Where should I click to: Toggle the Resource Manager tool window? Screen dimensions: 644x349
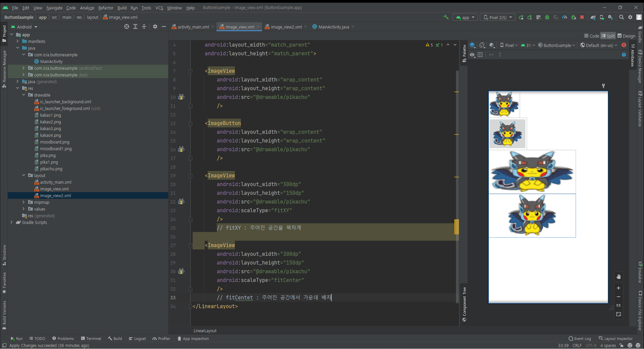pos(4,69)
